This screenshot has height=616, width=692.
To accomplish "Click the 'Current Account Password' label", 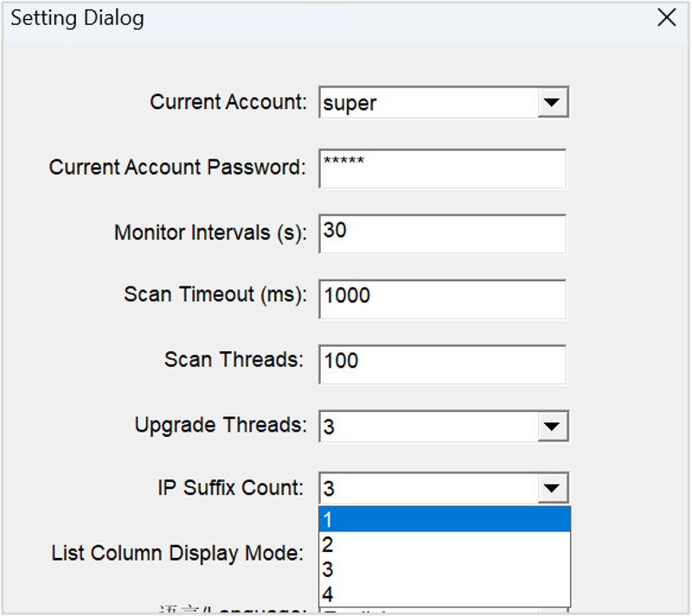I will click(177, 167).
